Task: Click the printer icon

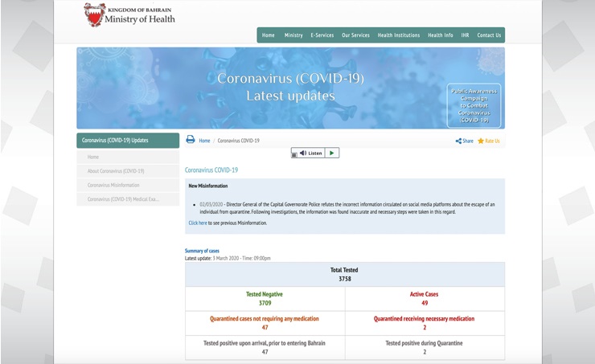Action: coord(191,140)
